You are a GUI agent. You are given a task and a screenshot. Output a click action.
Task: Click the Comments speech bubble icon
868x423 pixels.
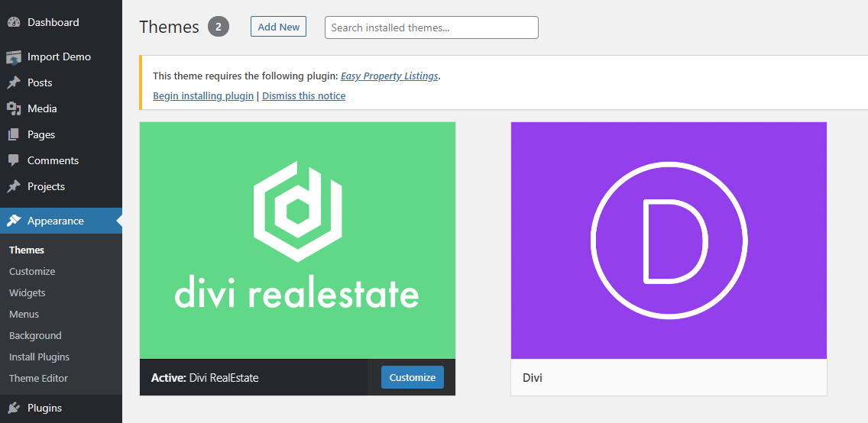click(x=14, y=161)
